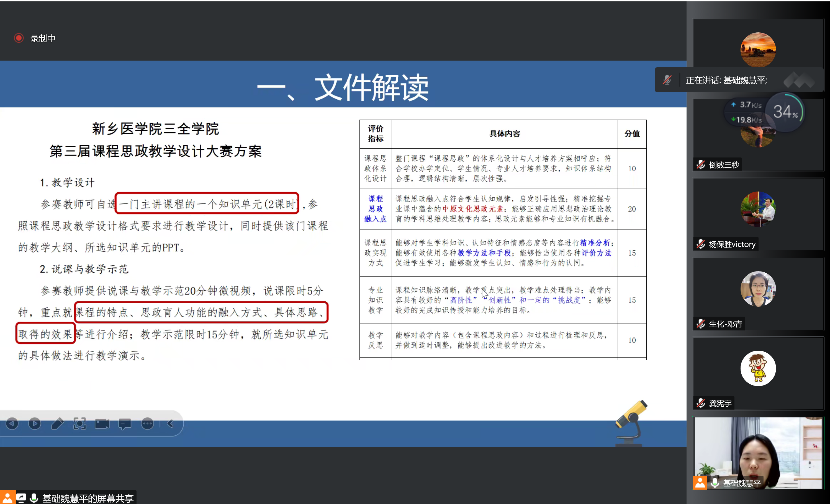830x504 pixels.
Task: Advance to the next slide
Action: (35, 423)
